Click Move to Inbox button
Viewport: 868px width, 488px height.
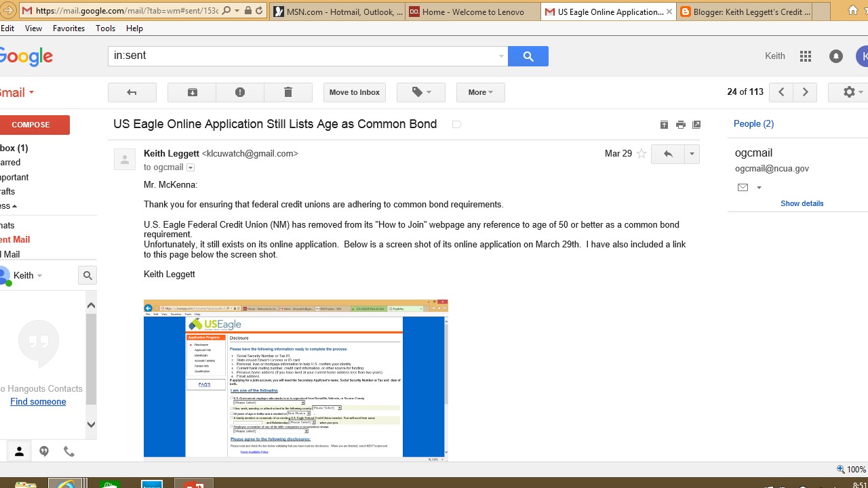(x=355, y=92)
